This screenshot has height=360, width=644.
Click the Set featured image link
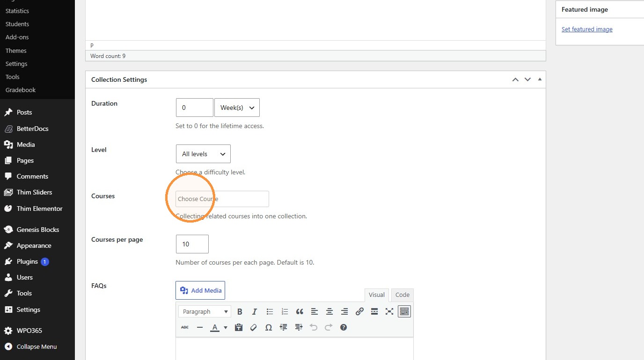pos(587,29)
